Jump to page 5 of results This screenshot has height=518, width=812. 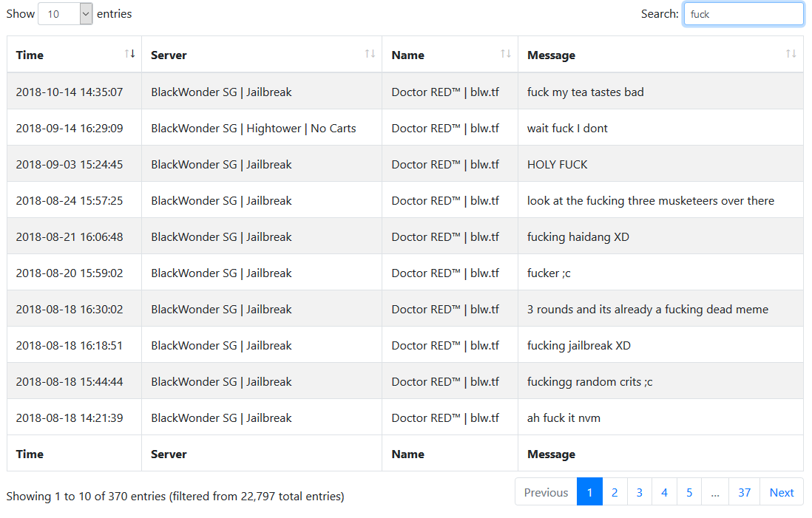tap(689, 492)
